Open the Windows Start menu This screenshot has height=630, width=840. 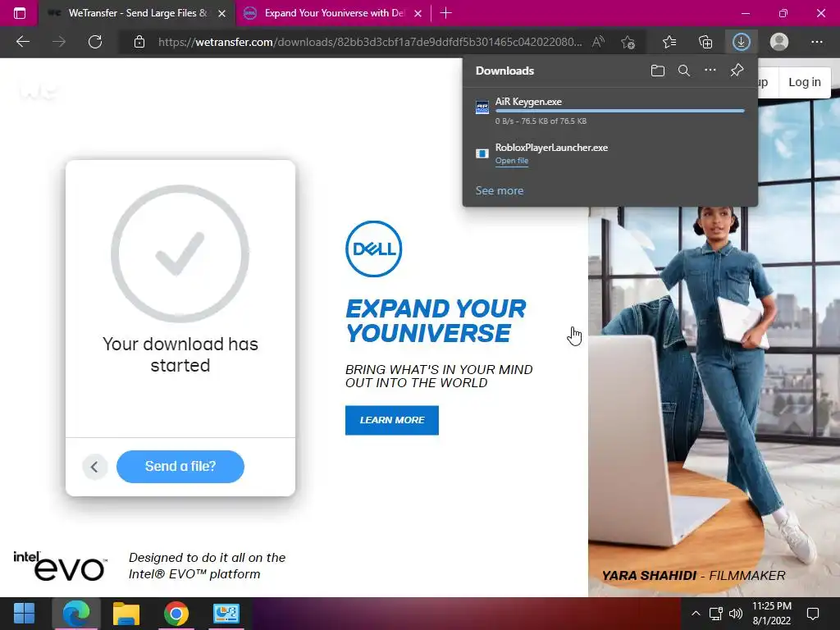pos(24,614)
